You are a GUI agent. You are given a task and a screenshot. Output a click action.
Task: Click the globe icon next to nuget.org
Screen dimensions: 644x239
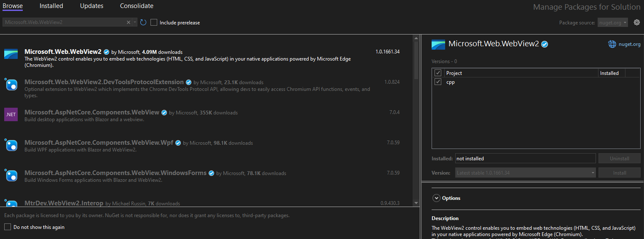coord(612,44)
